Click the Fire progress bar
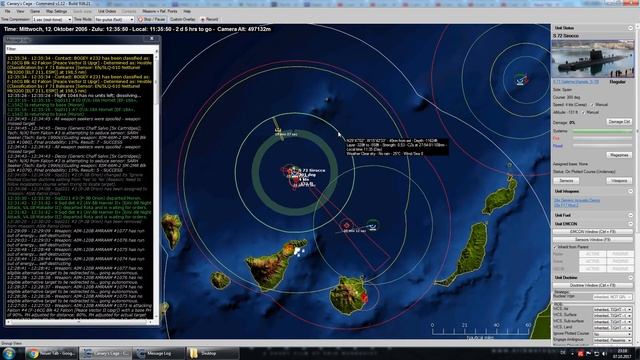Screen dimensions: 640x360 pos(602,138)
